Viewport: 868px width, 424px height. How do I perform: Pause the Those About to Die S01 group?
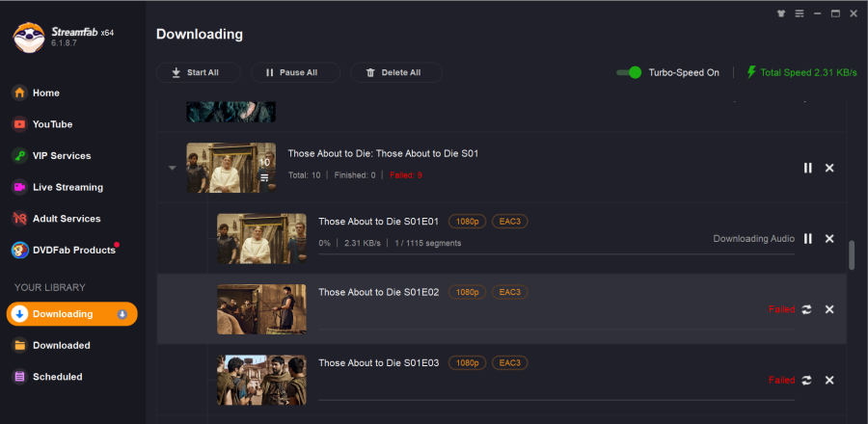tap(807, 168)
